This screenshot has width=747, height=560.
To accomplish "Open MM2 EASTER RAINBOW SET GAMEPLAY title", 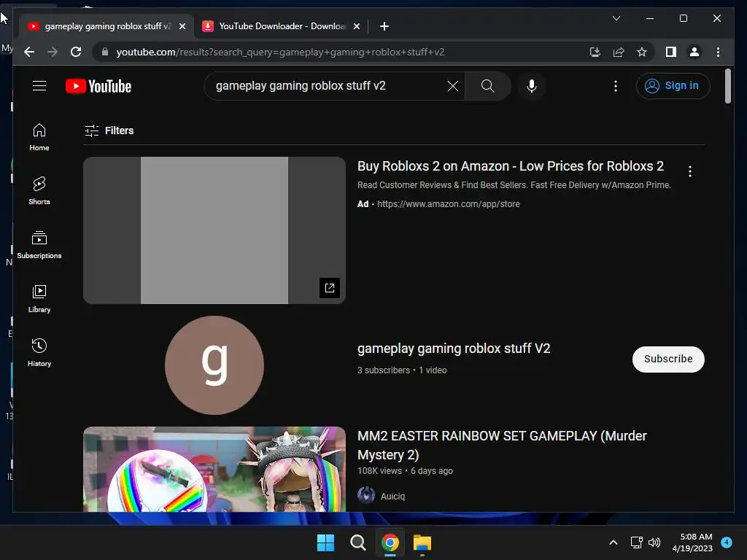I will (x=502, y=446).
